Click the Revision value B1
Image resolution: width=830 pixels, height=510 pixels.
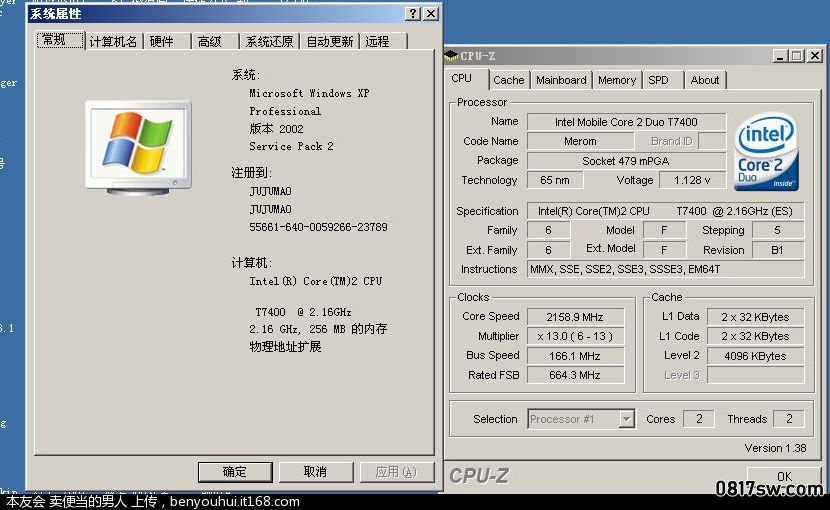(x=778, y=250)
